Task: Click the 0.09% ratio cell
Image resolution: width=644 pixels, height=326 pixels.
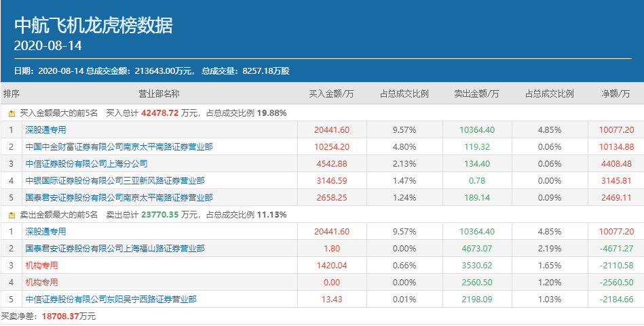Action: [x=550, y=198]
